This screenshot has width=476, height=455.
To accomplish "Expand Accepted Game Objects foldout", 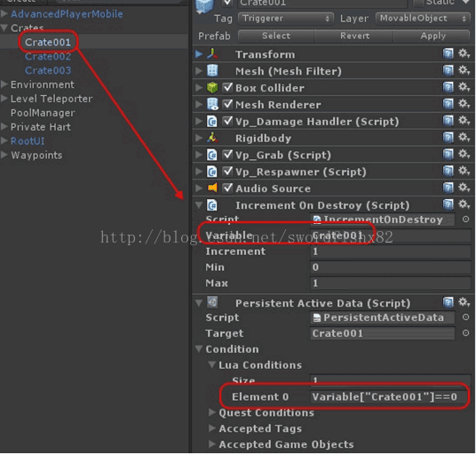I will (212, 444).
